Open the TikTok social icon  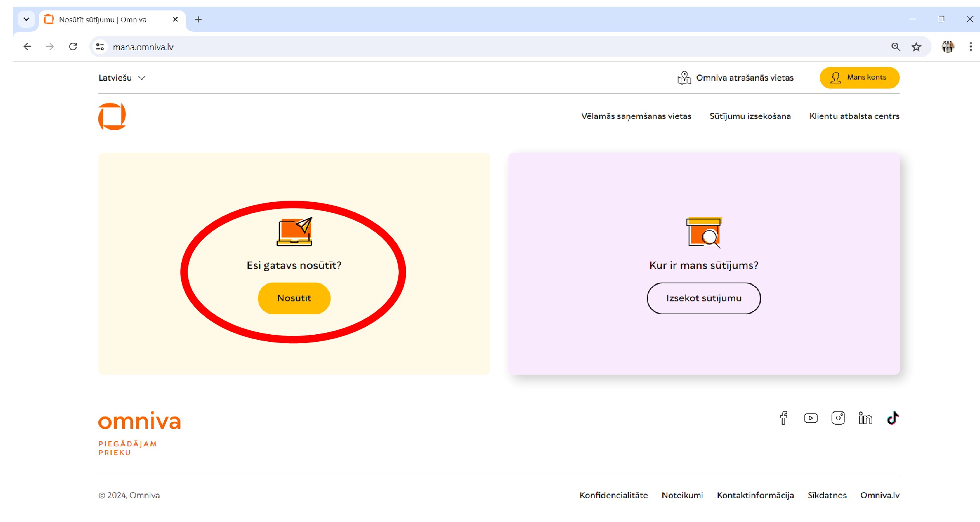(893, 418)
